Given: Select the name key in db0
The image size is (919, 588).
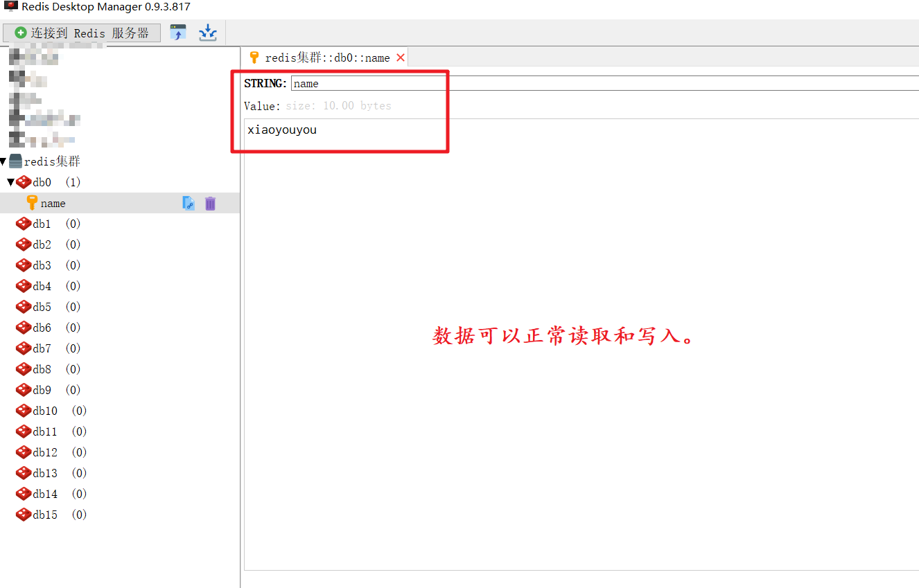Looking at the screenshot, I should coord(120,203).
